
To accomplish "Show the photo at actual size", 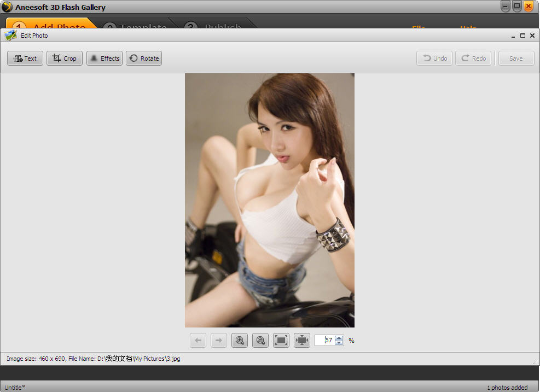I will pos(281,341).
